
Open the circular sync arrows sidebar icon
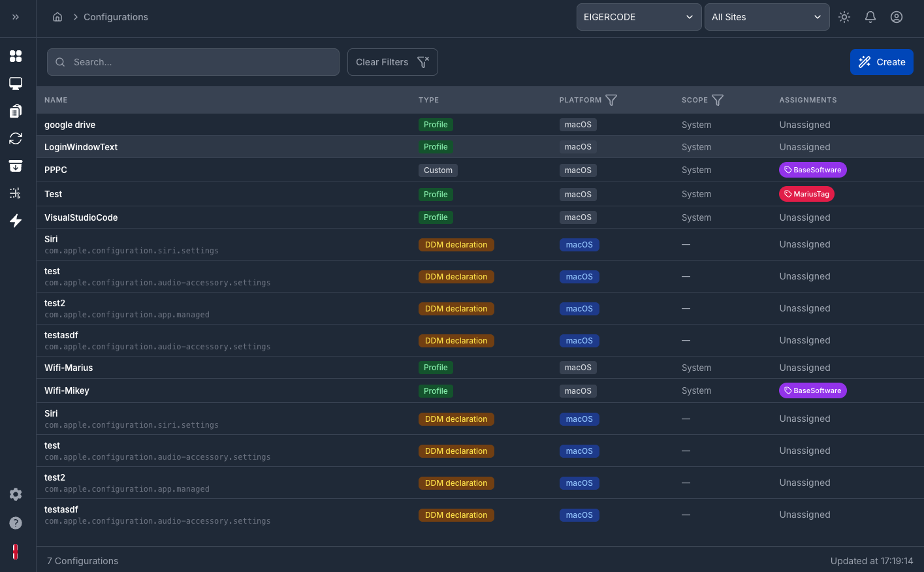coord(16,138)
